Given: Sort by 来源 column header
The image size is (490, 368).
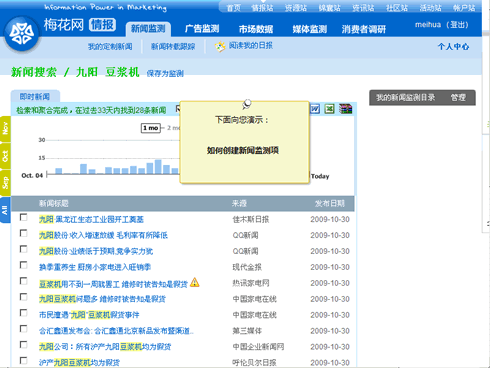Looking at the screenshot, I should pyautogui.click(x=239, y=203).
